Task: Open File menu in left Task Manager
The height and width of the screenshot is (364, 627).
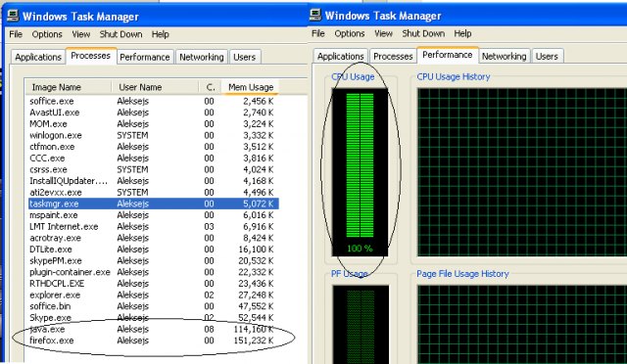Action: 16,34
